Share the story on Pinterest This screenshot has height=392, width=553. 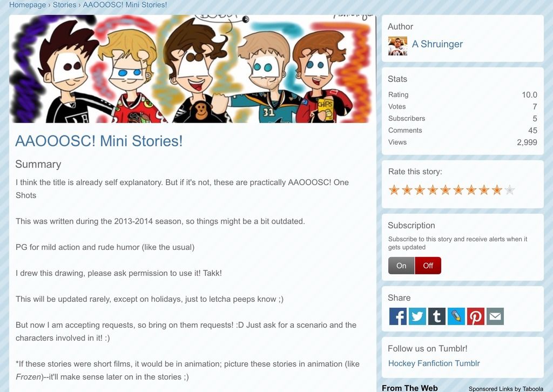tap(475, 316)
